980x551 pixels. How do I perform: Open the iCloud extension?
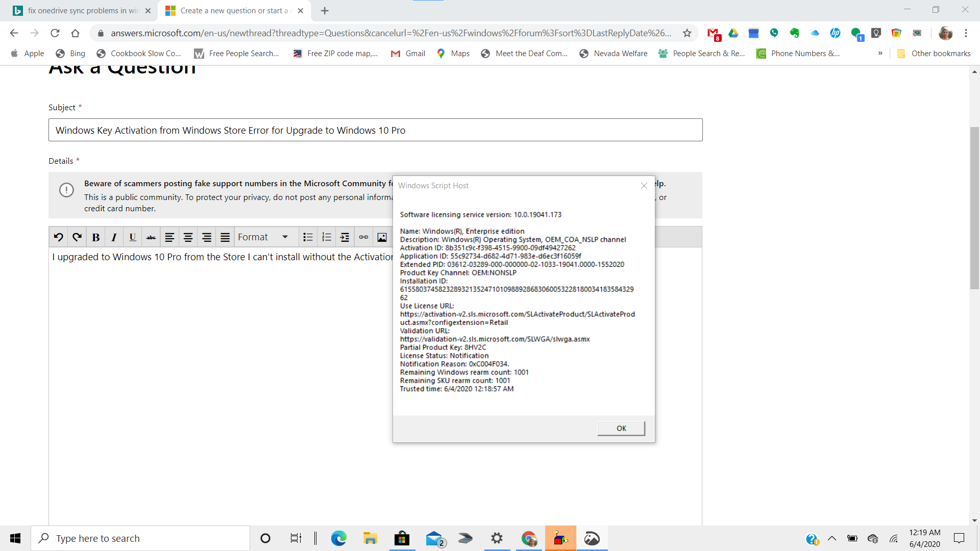pos(815,33)
